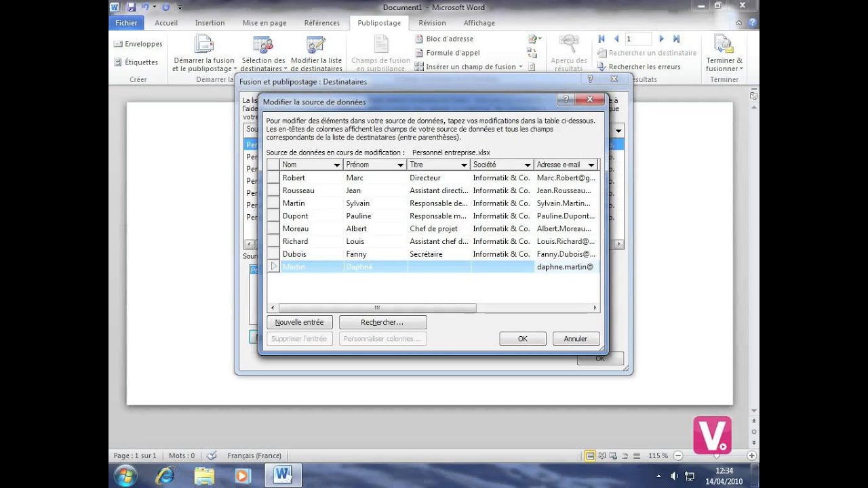Viewport: 868px width, 488px height.
Task: Switch to the Révision tab
Action: click(x=433, y=23)
